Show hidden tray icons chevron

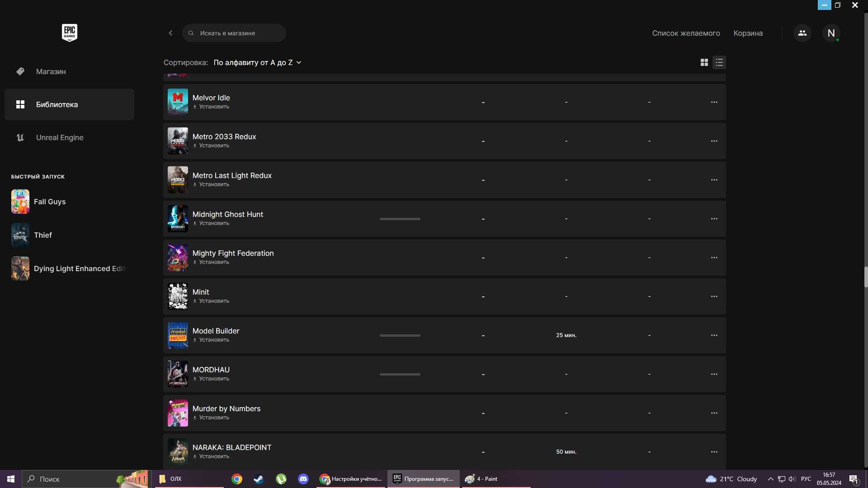(770, 479)
